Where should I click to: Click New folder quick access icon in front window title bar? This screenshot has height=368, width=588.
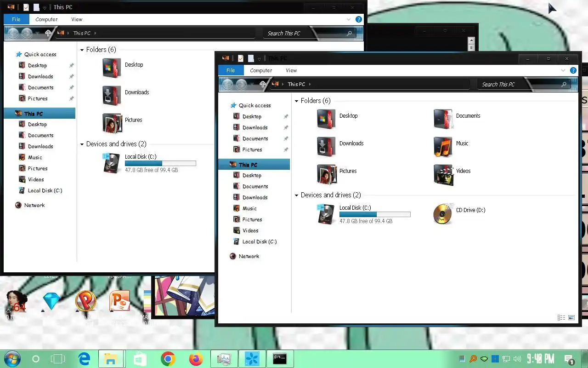coord(251,58)
